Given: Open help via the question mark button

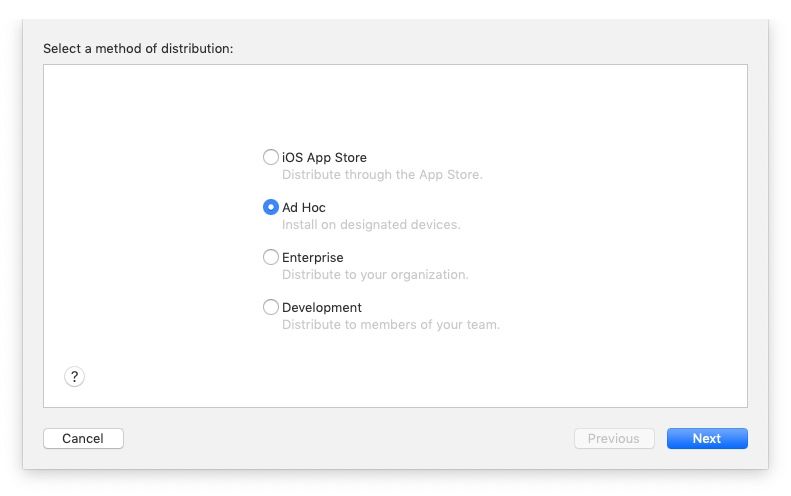Looking at the screenshot, I should [x=74, y=376].
